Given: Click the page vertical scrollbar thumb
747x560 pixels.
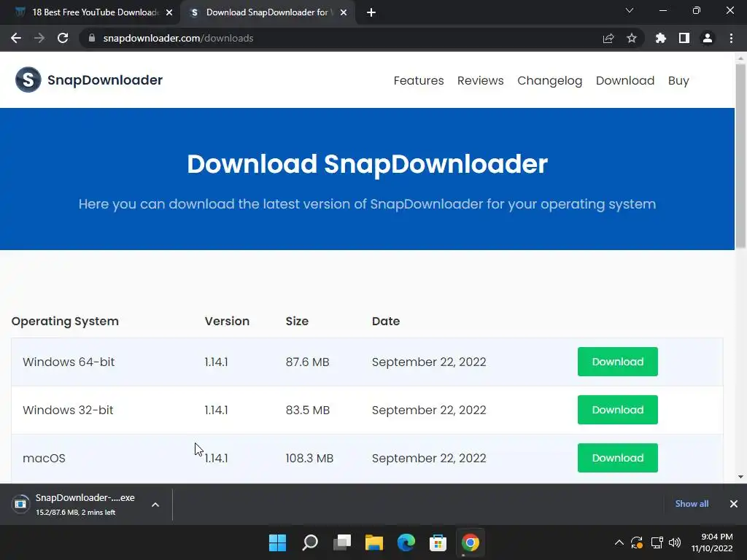Looking at the screenshot, I should point(740,156).
